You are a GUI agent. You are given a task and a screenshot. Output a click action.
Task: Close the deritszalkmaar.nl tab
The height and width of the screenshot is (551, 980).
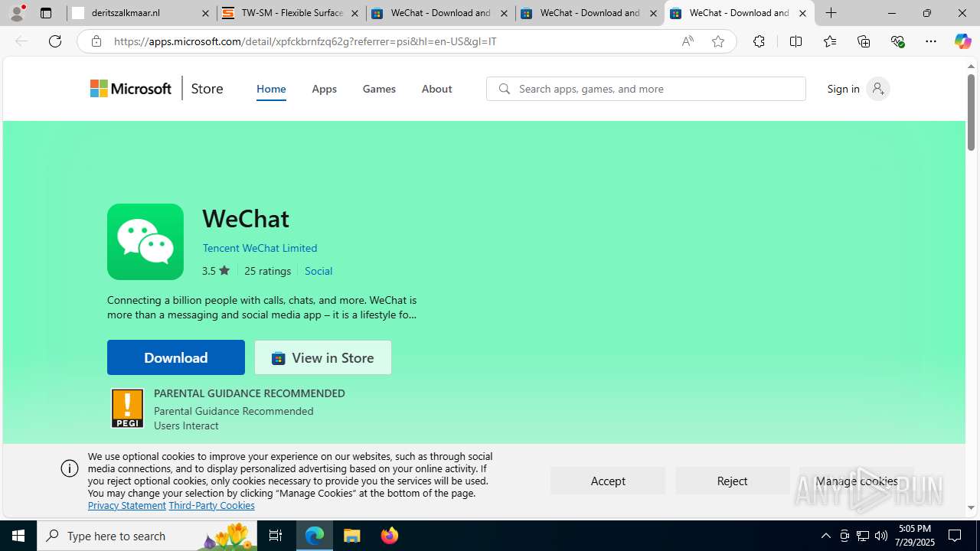pos(205,13)
